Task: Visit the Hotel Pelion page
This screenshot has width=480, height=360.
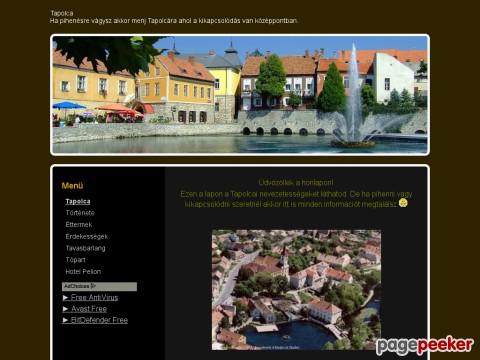Action: [x=83, y=271]
